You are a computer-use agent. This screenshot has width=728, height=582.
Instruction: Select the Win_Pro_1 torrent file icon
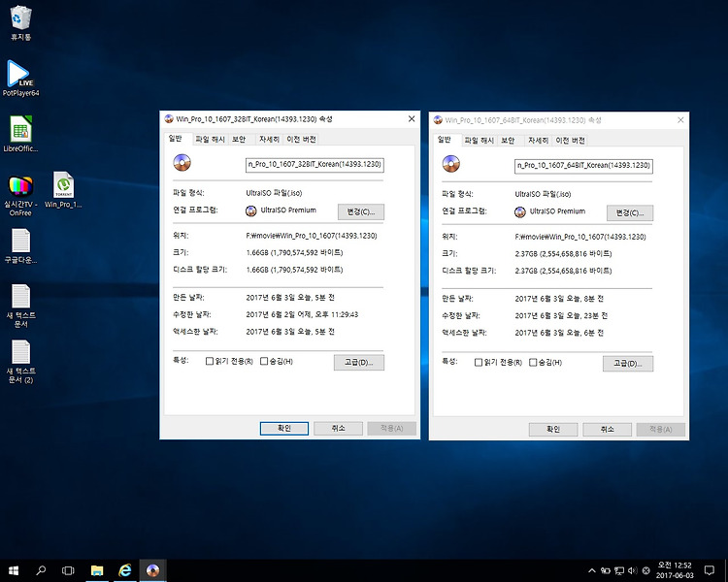click(x=63, y=190)
